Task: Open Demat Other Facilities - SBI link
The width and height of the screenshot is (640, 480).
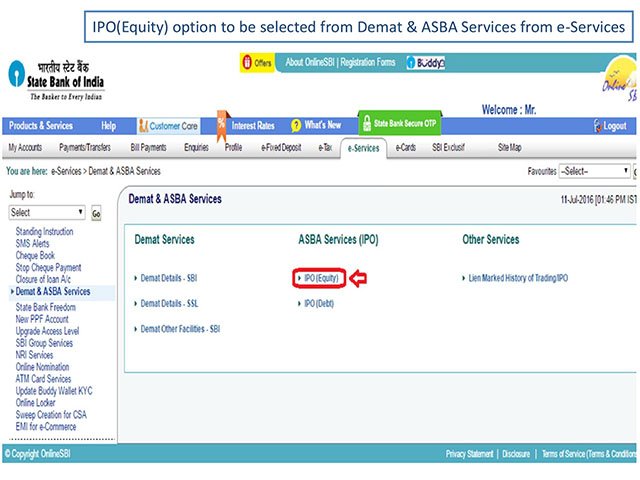Action: coord(180,329)
